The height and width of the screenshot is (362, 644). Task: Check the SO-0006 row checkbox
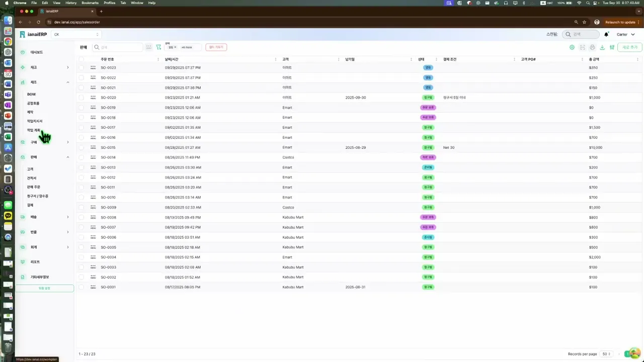pos(82,237)
